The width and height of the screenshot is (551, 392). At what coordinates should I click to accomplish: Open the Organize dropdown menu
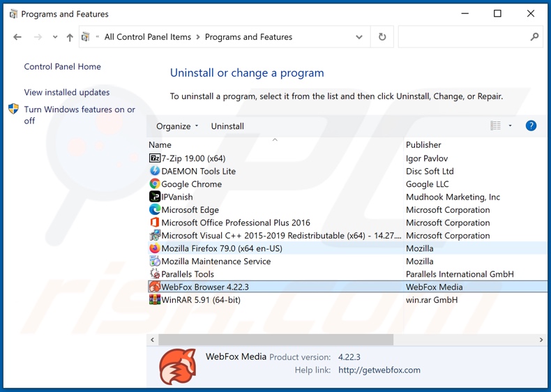[177, 126]
